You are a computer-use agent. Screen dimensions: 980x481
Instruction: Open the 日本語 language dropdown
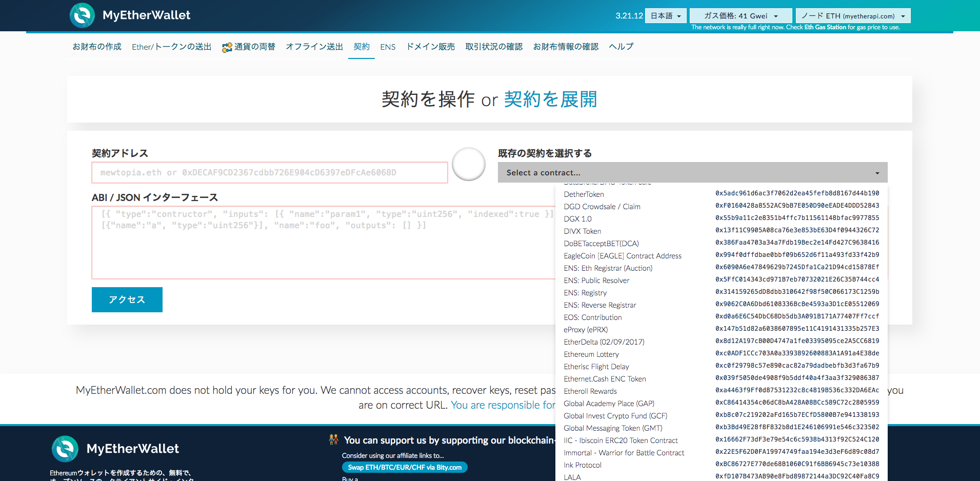(x=665, y=15)
